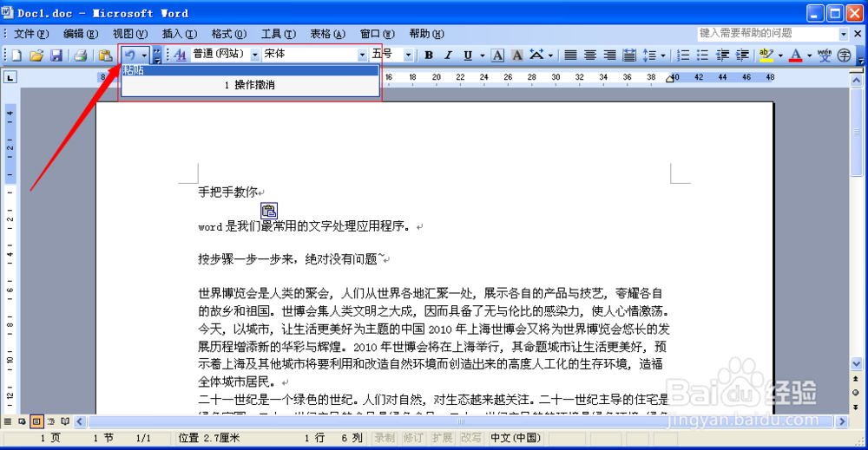Apply distributed alignment to the paragraph

(x=629, y=55)
